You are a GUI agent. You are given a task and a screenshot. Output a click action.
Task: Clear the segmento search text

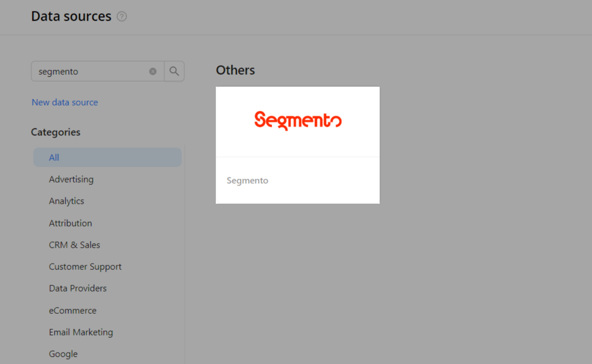coord(152,71)
